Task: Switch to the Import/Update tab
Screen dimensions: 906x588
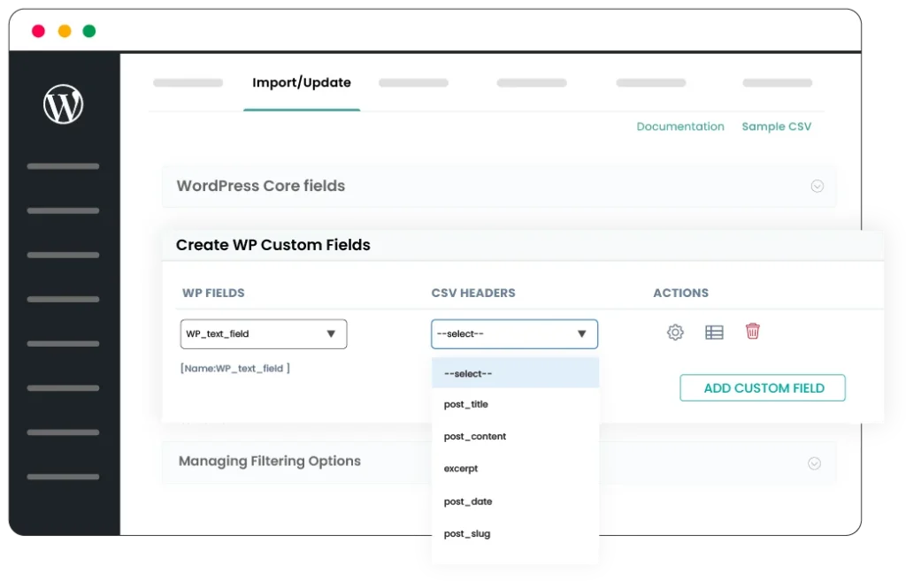Action: [x=301, y=82]
